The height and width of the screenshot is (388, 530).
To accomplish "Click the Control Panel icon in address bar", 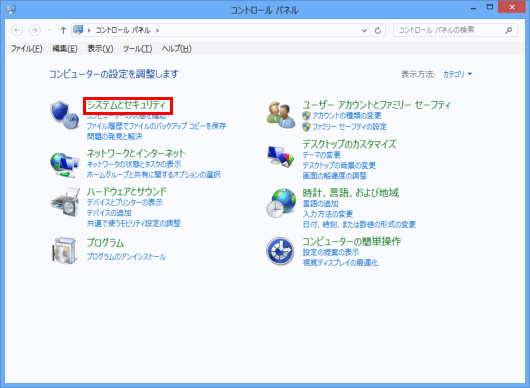I will click(78, 30).
